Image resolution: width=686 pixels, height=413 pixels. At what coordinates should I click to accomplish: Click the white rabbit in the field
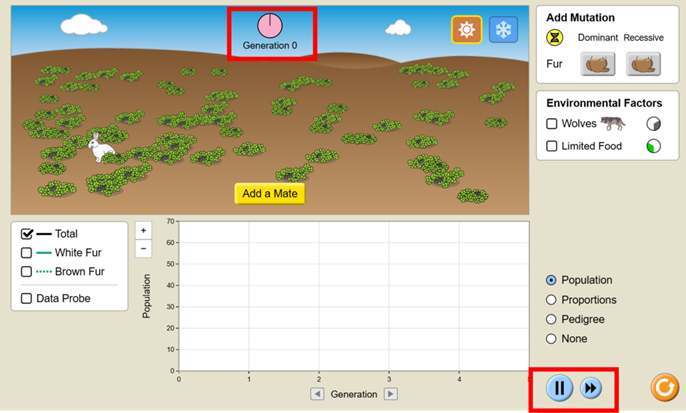tap(100, 148)
